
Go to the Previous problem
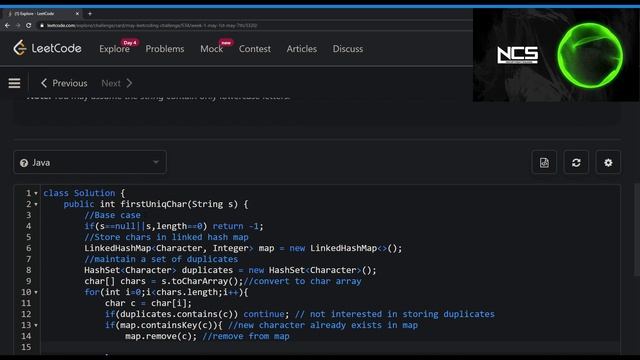(x=64, y=83)
